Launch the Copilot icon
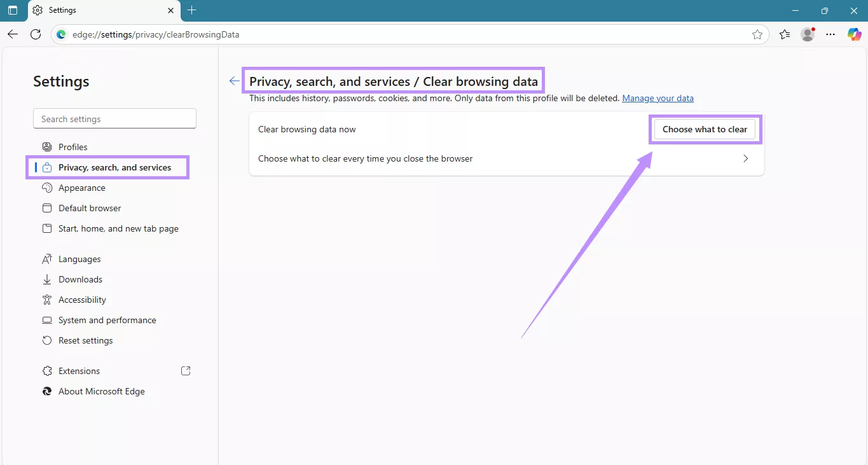The image size is (868, 465). point(854,34)
